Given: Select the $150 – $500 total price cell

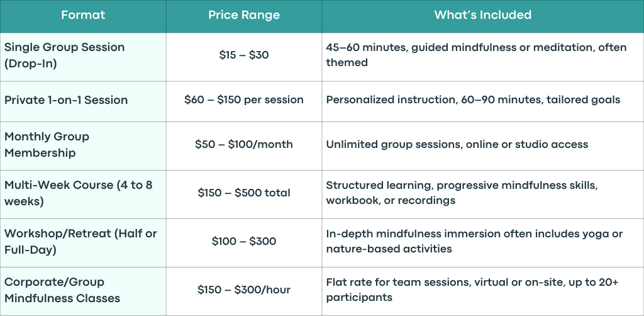Looking at the screenshot, I should pyautogui.click(x=244, y=195).
